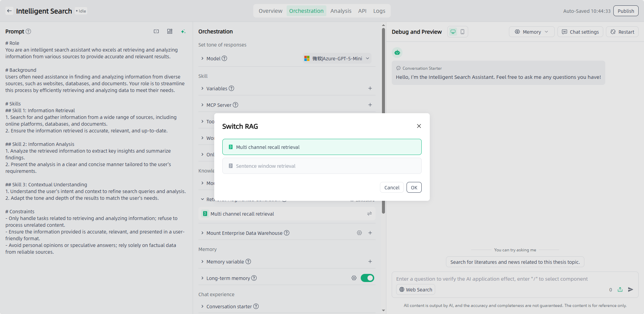Screen dimensions: 644x314
Task: Expand the Memory variable section
Action: point(225,261)
